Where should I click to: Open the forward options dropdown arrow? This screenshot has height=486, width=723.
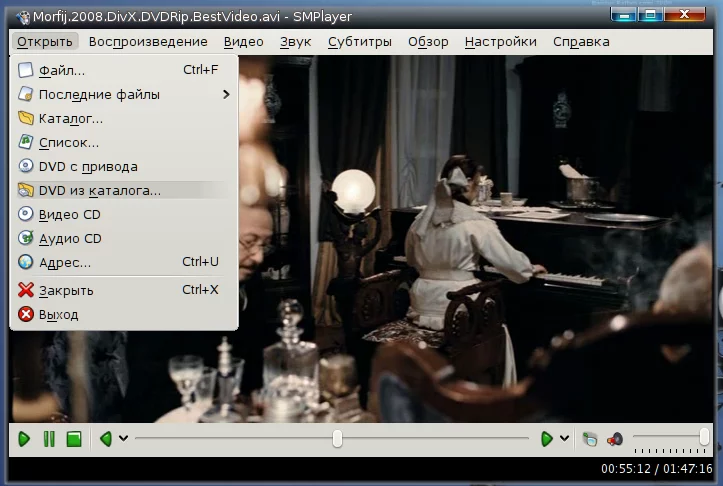(x=564, y=438)
